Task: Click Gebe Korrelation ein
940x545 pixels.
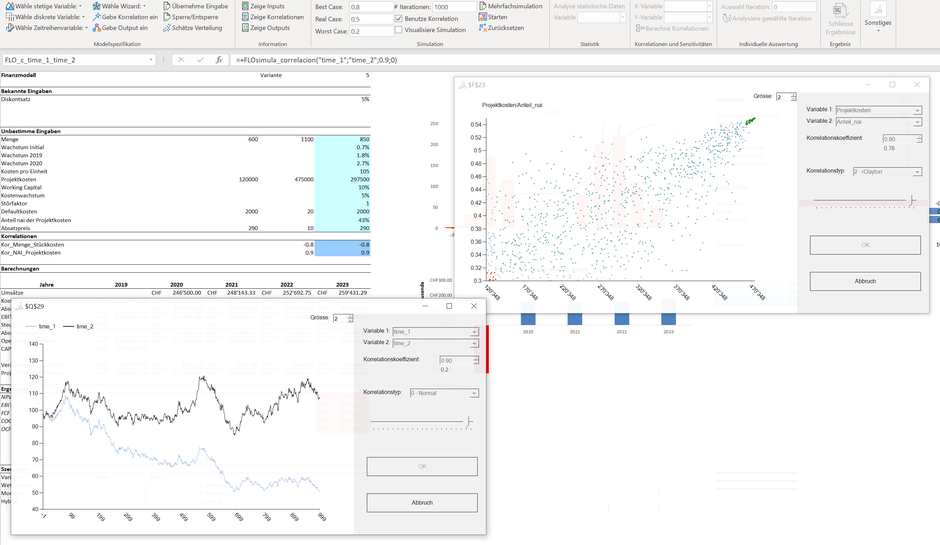Action: [125, 17]
